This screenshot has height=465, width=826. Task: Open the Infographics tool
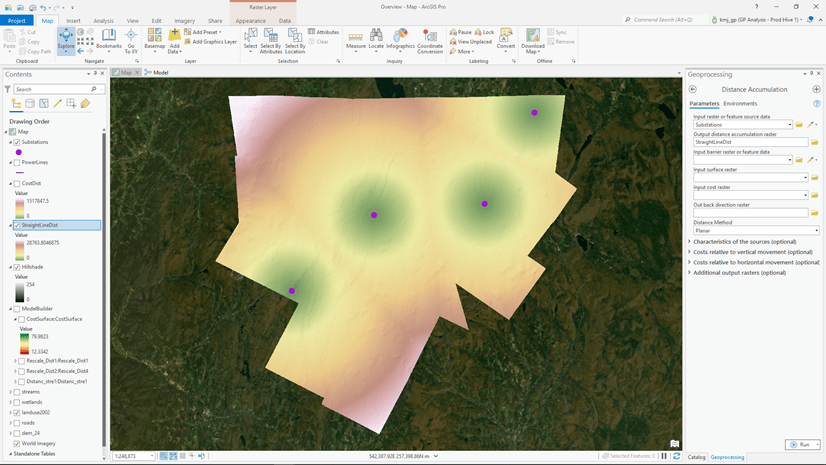tap(400, 41)
